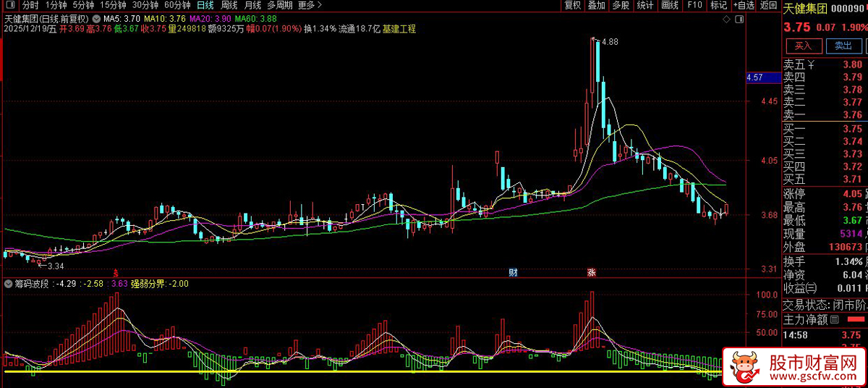Viewport: 868px width, 388px height.
Task: Open the small icon beside 主力净额
Action: [x=834, y=319]
